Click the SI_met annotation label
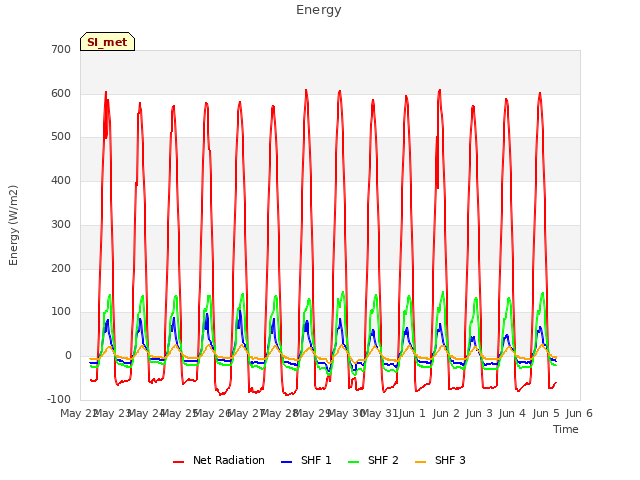The height and width of the screenshot is (480, 640). [x=107, y=42]
